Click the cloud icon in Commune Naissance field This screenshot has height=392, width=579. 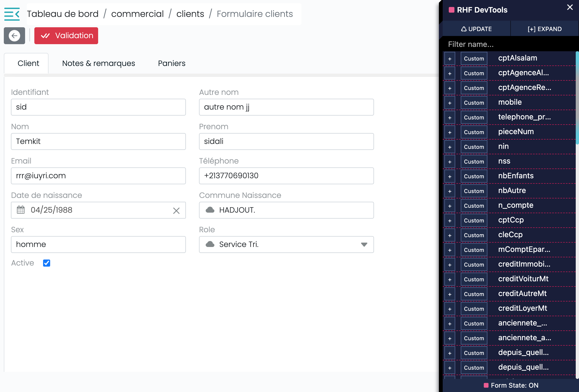(x=210, y=210)
